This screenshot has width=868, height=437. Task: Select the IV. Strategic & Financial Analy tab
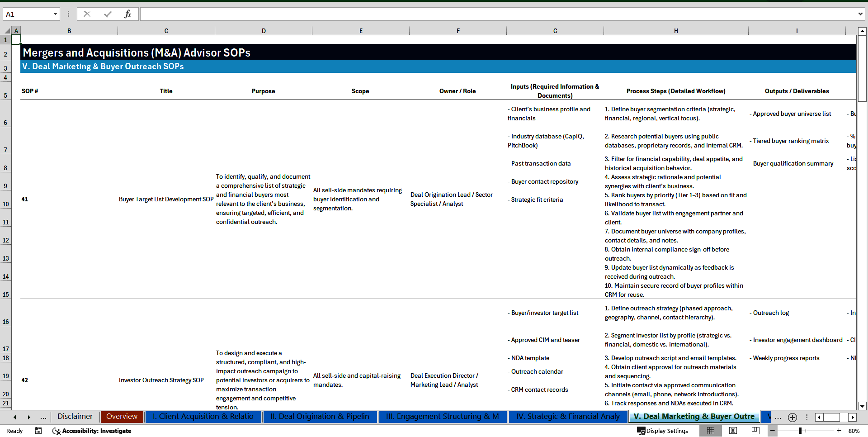point(567,417)
